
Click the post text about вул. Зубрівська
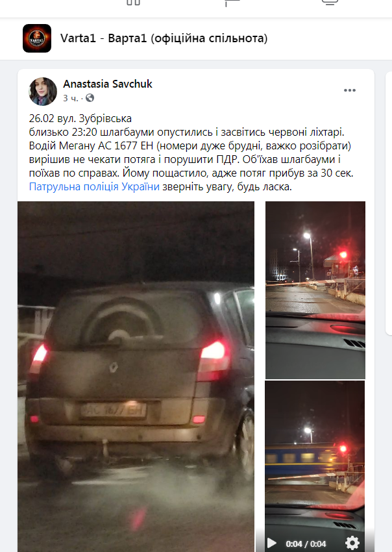click(x=191, y=153)
